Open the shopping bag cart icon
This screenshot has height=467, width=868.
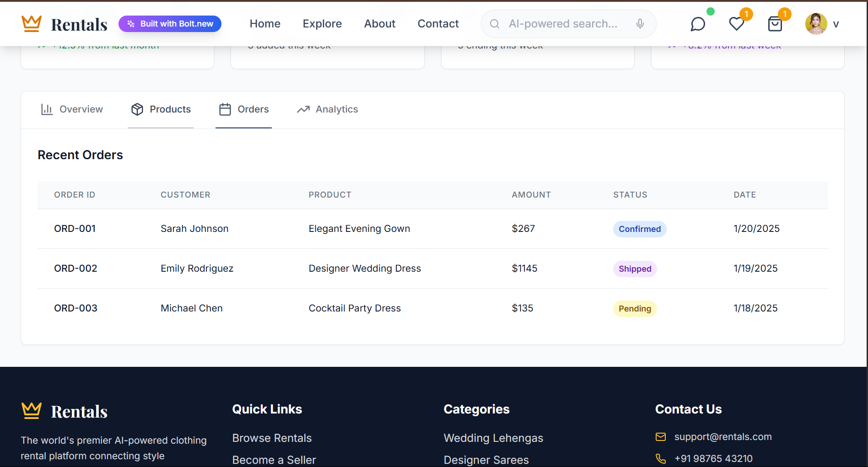pyautogui.click(x=775, y=24)
